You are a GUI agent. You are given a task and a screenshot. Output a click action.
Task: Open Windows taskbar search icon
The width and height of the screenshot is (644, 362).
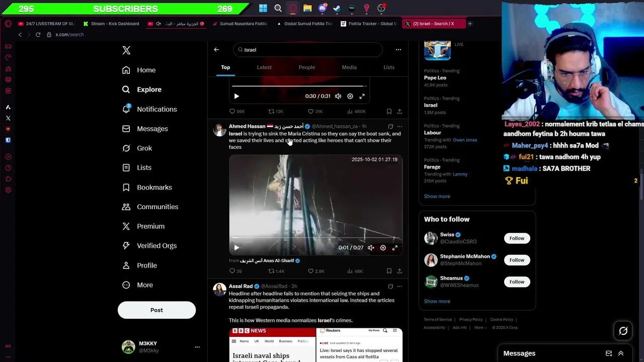point(278,8)
